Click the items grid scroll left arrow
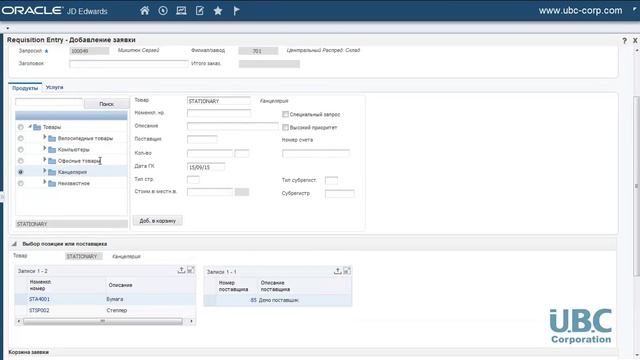 click(18, 321)
